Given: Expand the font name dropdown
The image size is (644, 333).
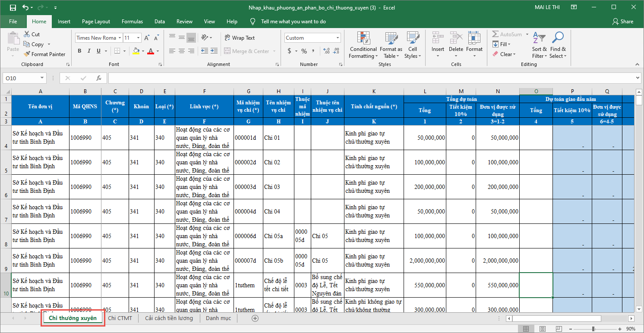Looking at the screenshot, I should click(x=120, y=38).
